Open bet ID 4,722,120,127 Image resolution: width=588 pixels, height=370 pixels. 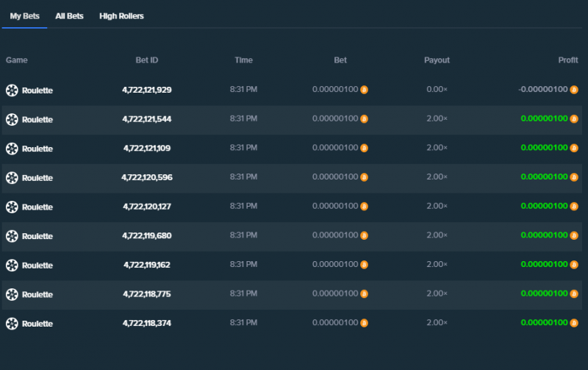(x=146, y=207)
